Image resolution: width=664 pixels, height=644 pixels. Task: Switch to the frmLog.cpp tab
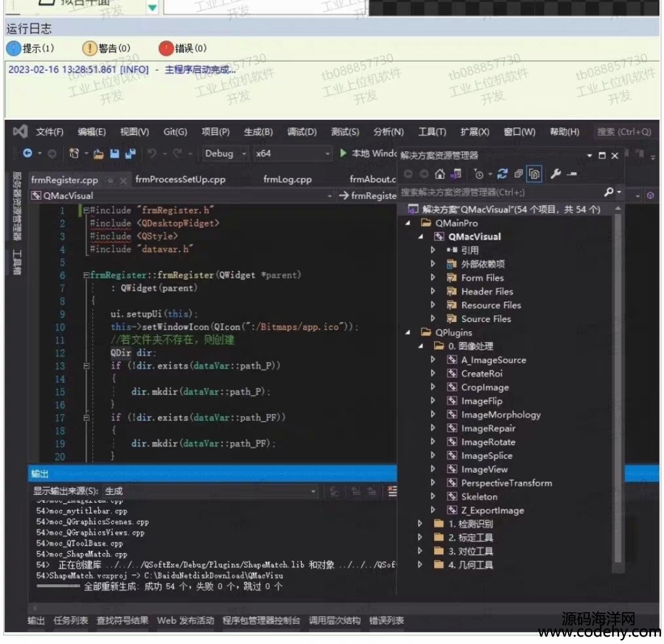coord(288,179)
